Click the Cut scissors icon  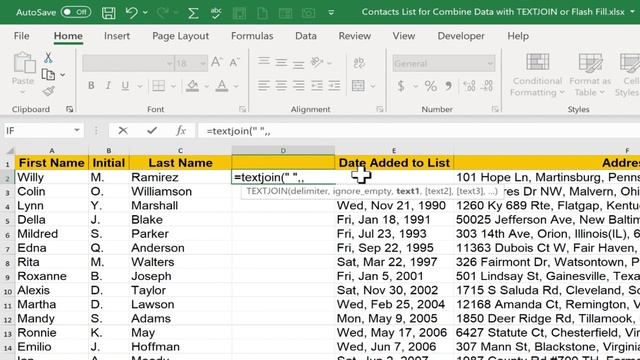click(48, 58)
